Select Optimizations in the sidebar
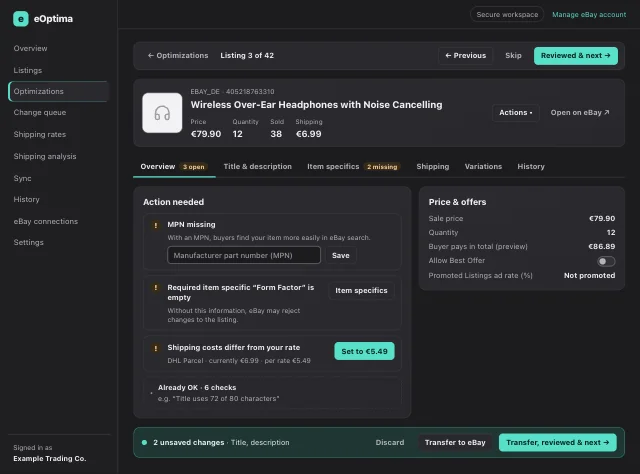This screenshot has height=474, width=640. coord(58,91)
